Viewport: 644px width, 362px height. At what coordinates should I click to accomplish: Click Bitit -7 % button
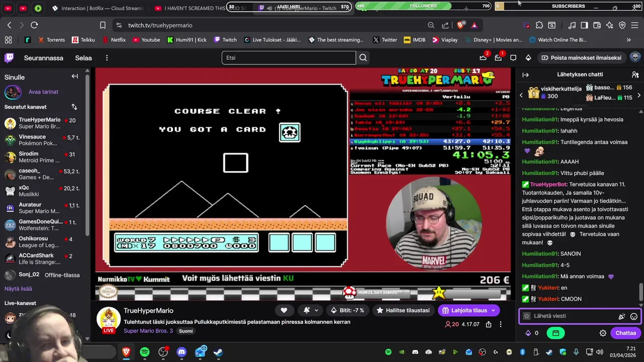click(x=348, y=310)
